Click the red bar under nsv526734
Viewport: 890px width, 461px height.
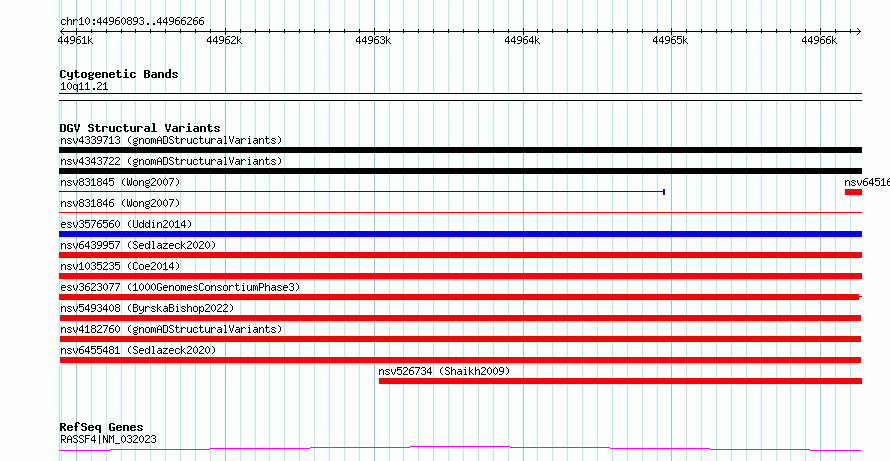point(620,381)
